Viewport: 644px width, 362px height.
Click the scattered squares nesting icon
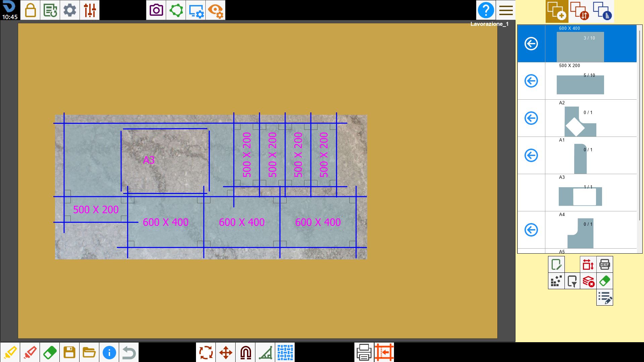click(556, 281)
